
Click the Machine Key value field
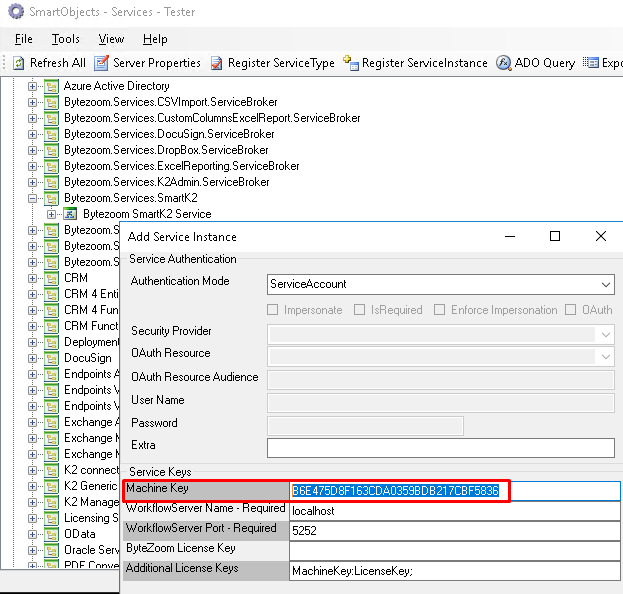pyautogui.click(x=455, y=491)
